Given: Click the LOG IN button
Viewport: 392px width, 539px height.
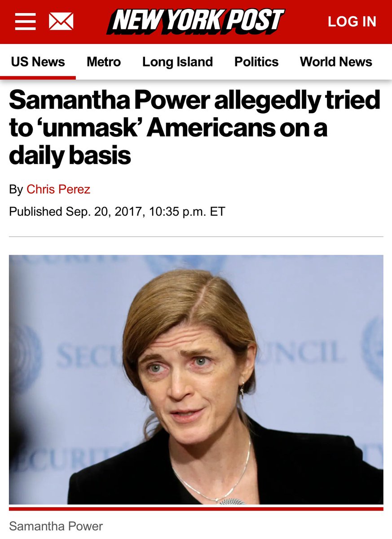Looking at the screenshot, I should [352, 22].
